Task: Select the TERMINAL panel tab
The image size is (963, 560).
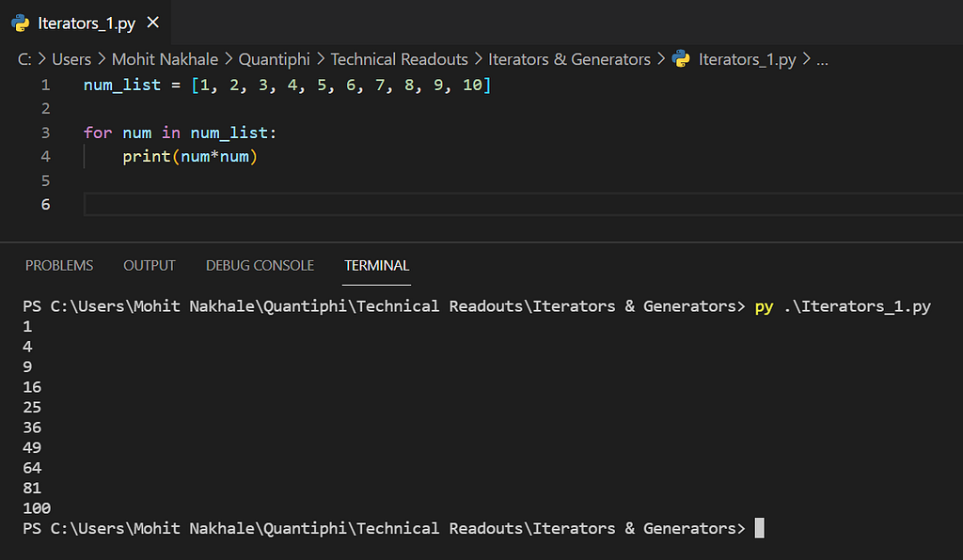Action: [x=376, y=266]
